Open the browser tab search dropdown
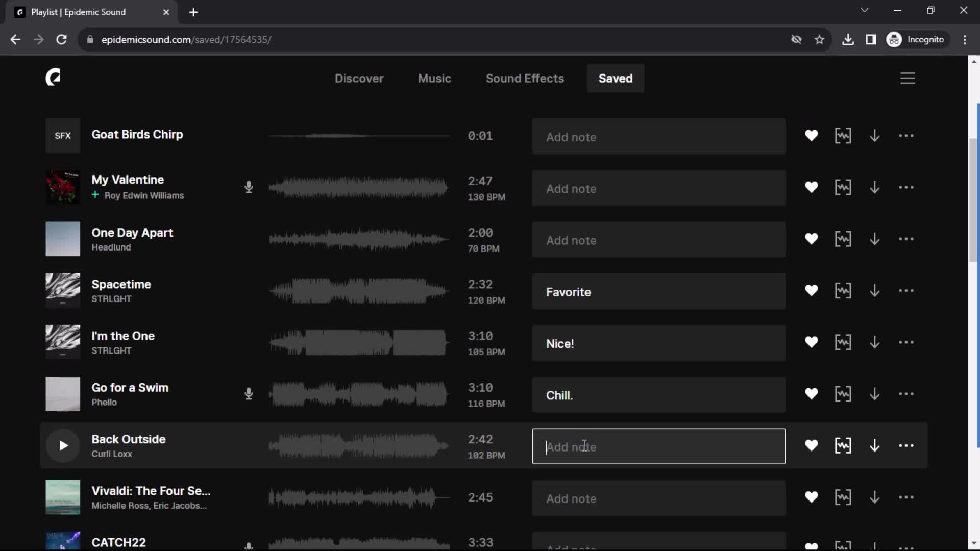The width and height of the screenshot is (980, 551). point(864,10)
